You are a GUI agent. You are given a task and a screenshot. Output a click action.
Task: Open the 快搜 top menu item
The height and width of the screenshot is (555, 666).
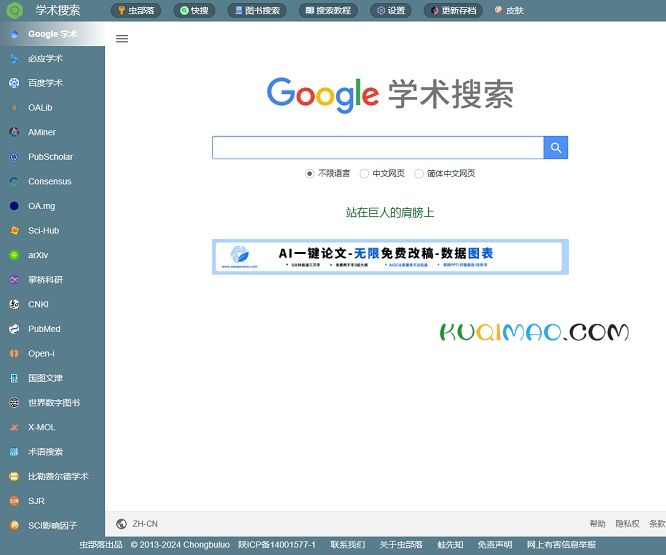click(194, 10)
